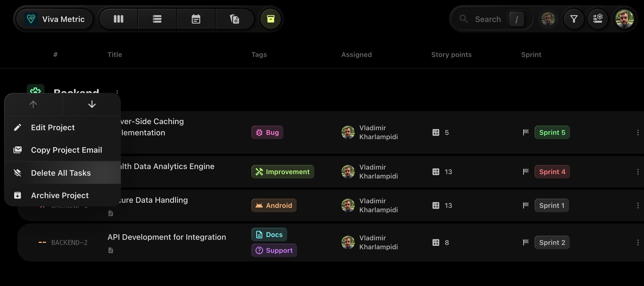Image resolution: width=644 pixels, height=286 pixels.
Task: Open the workspace settings icon
Action: click(597, 19)
